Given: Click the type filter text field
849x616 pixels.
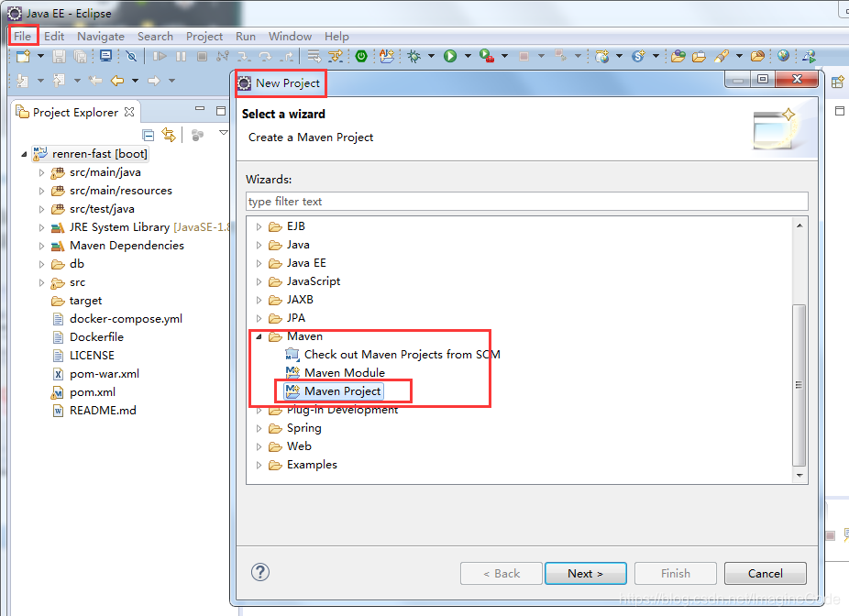Looking at the screenshot, I should [x=527, y=202].
